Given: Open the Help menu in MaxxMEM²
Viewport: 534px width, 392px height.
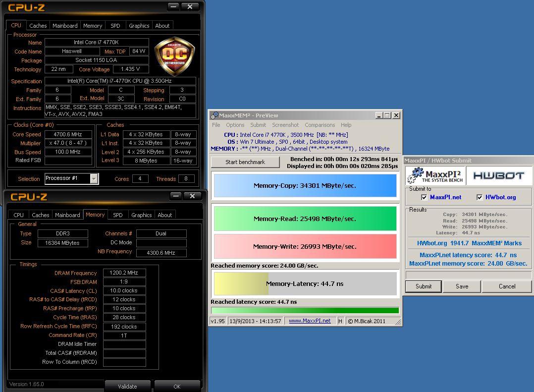Looking at the screenshot, I should pyautogui.click(x=346, y=125).
